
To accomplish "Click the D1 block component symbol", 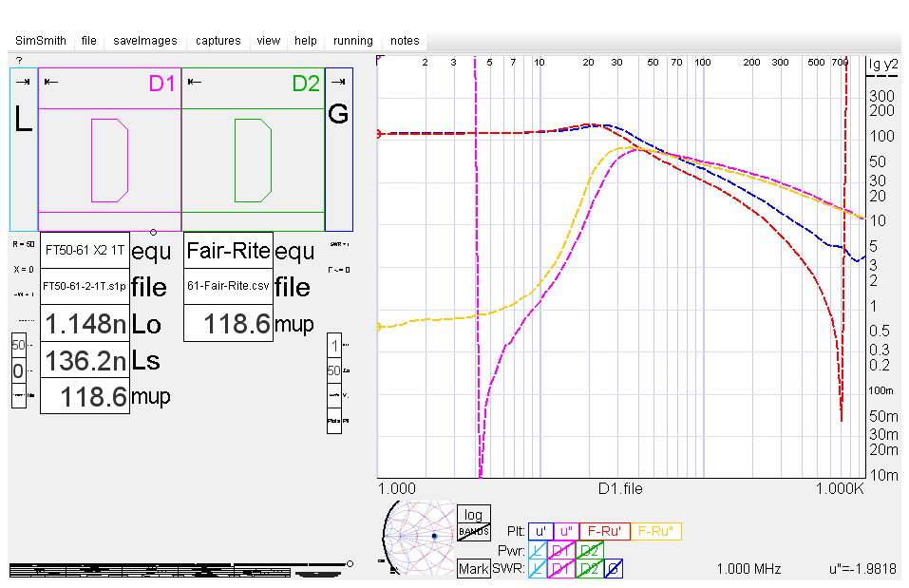I will click(109, 161).
